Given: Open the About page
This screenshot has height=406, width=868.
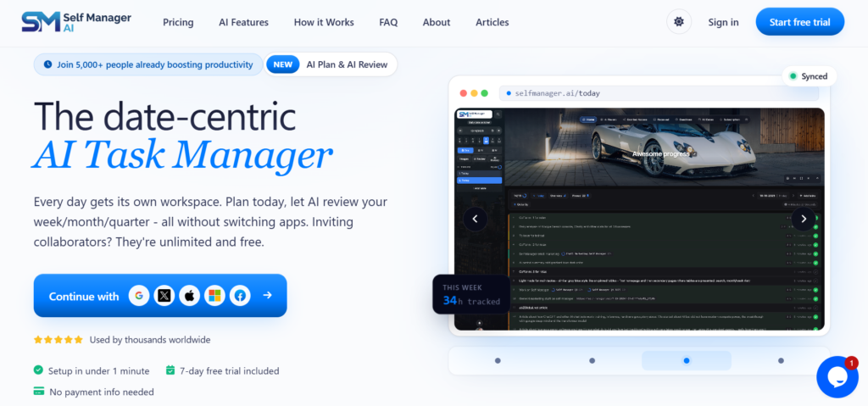Looking at the screenshot, I should [x=437, y=22].
